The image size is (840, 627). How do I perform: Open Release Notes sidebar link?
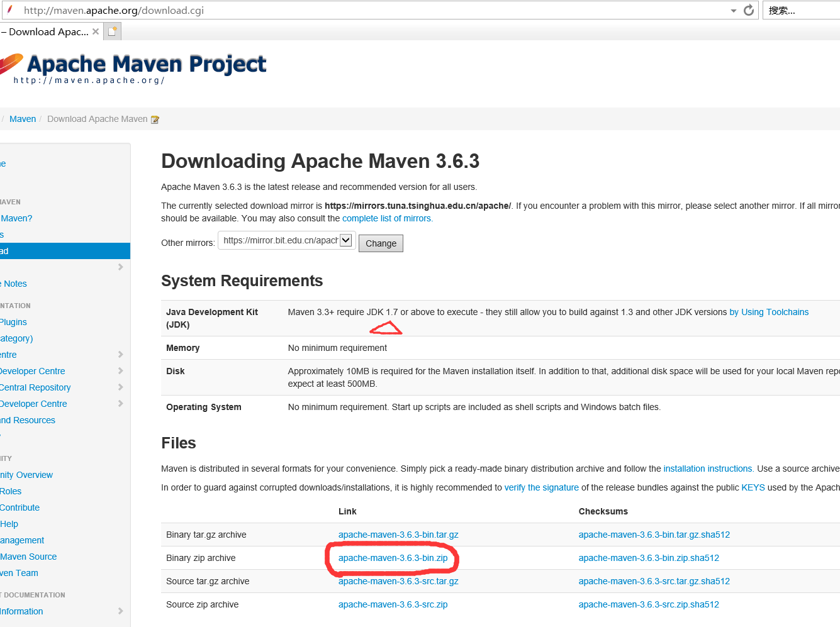13,284
